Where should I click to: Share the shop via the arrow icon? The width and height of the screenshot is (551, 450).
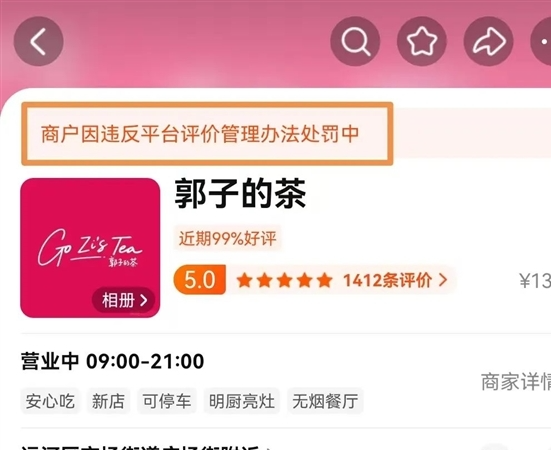click(488, 41)
